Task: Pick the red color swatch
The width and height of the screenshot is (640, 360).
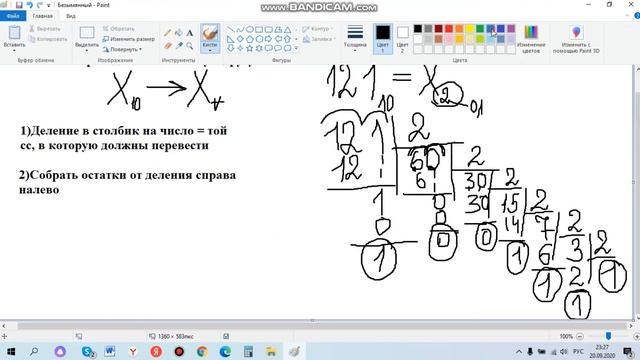Action: pos(449,29)
